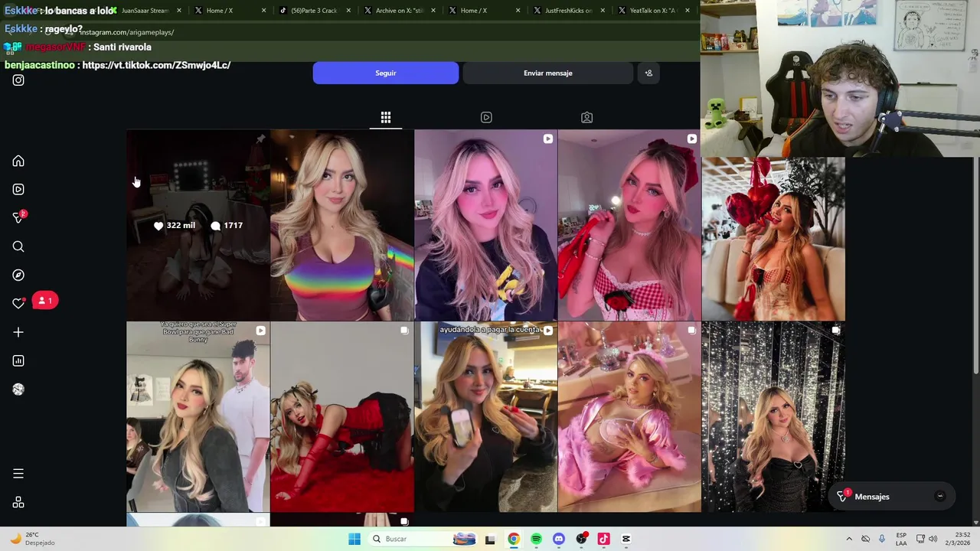Select the posts grid tab
This screenshot has height=551, width=980.
pyautogui.click(x=386, y=117)
